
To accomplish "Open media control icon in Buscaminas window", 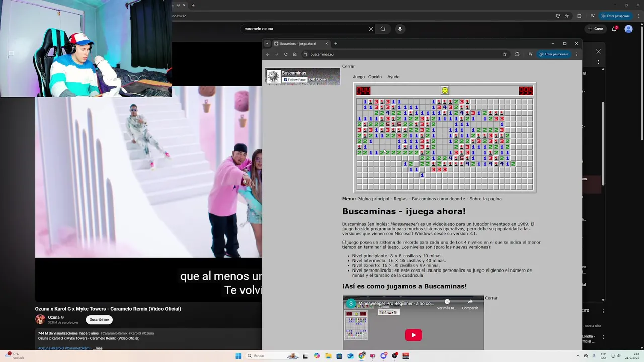I will tap(530, 54).
